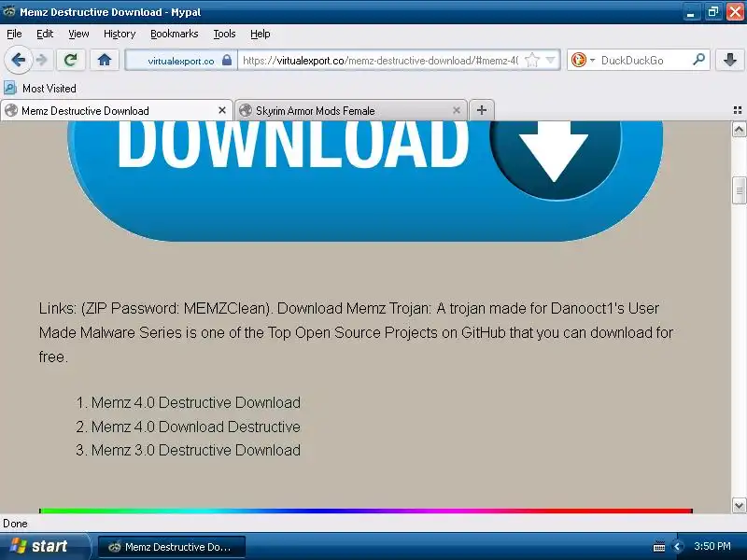
Task: Reload the page with the refresh icon
Action: click(71, 60)
